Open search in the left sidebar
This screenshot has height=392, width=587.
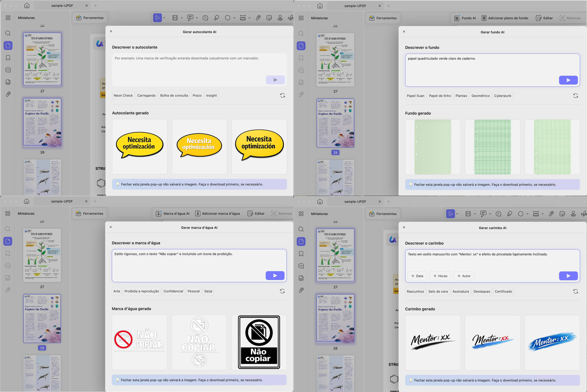click(8, 33)
